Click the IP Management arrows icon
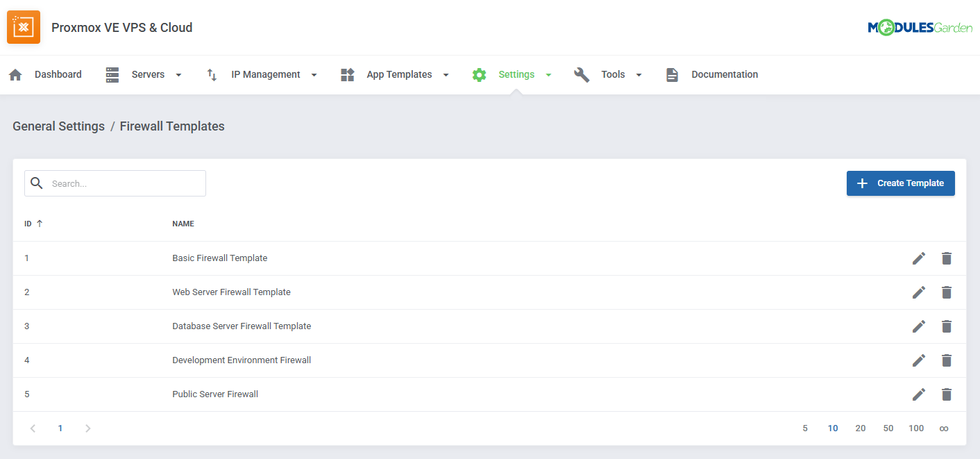Image resolution: width=980 pixels, height=459 pixels. tap(211, 74)
